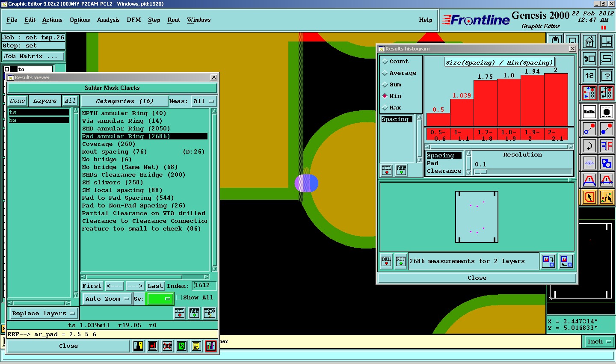
Task: Toggle the None layers button
Action: [x=18, y=101]
